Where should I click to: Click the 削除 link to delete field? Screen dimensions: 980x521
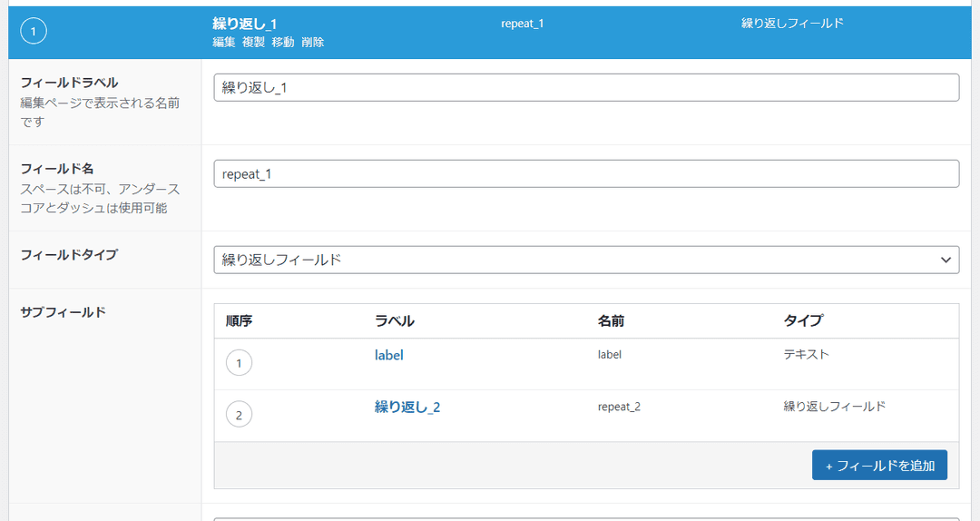pos(312,43)
